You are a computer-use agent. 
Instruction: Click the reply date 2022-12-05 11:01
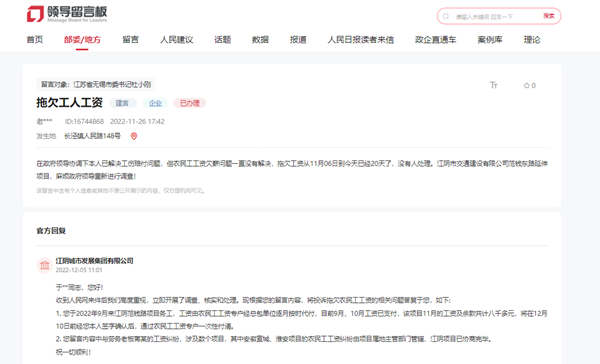pyautogui.click(x=79, y=270)
